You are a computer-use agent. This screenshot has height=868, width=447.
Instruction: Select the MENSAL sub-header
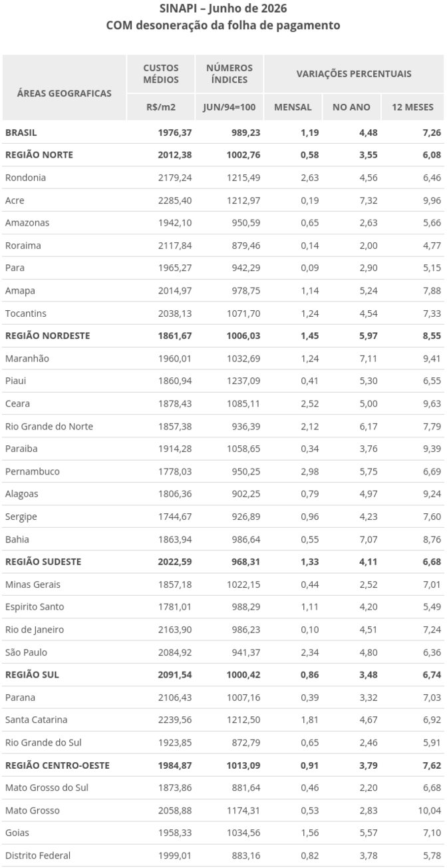click(293, 107)
